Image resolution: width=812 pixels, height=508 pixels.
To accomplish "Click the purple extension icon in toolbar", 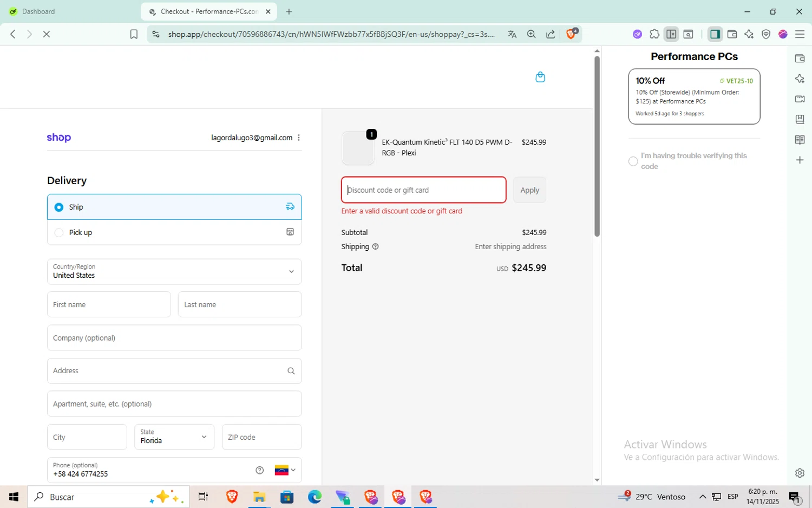I will tap(637, 34).
